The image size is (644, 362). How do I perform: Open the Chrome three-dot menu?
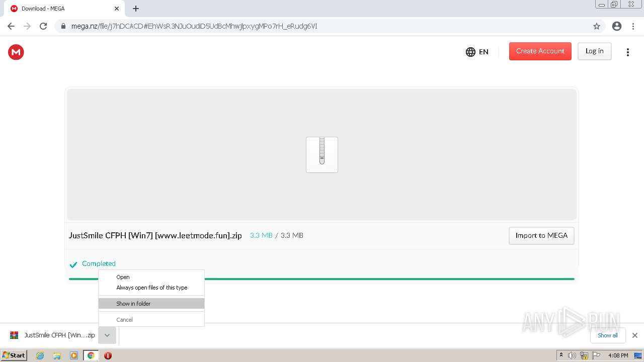(633, 26)
